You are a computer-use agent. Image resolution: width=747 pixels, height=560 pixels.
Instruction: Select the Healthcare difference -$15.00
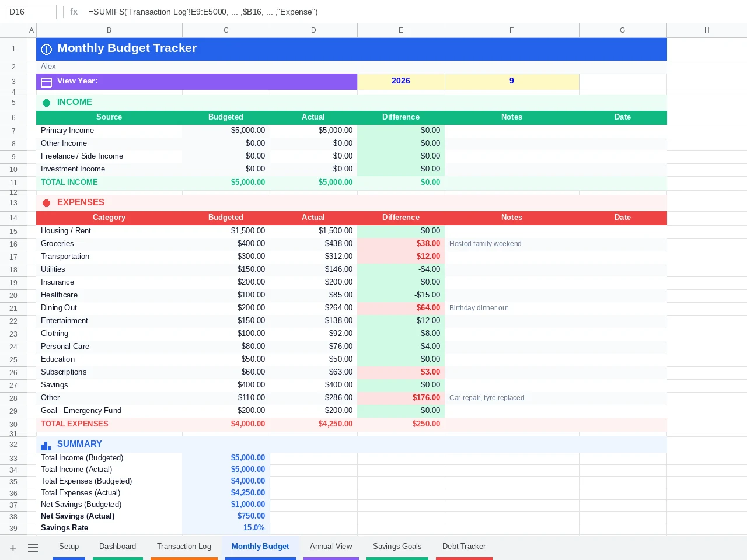[x=401, y=295]
